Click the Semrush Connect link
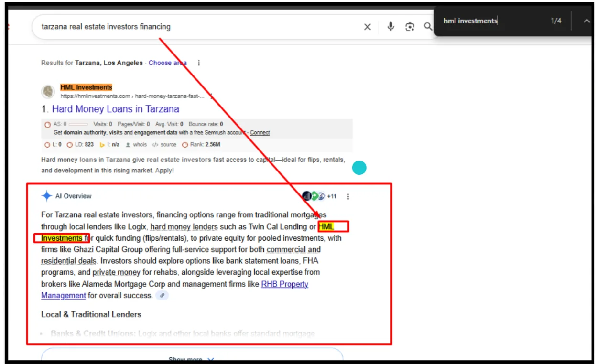 (260, 133)
